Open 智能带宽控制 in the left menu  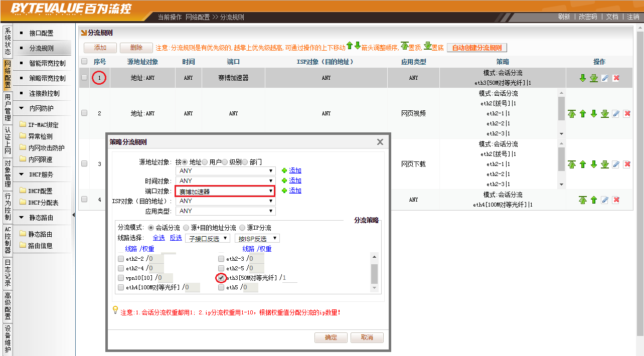pyautogui.click(x=47, y=64)
